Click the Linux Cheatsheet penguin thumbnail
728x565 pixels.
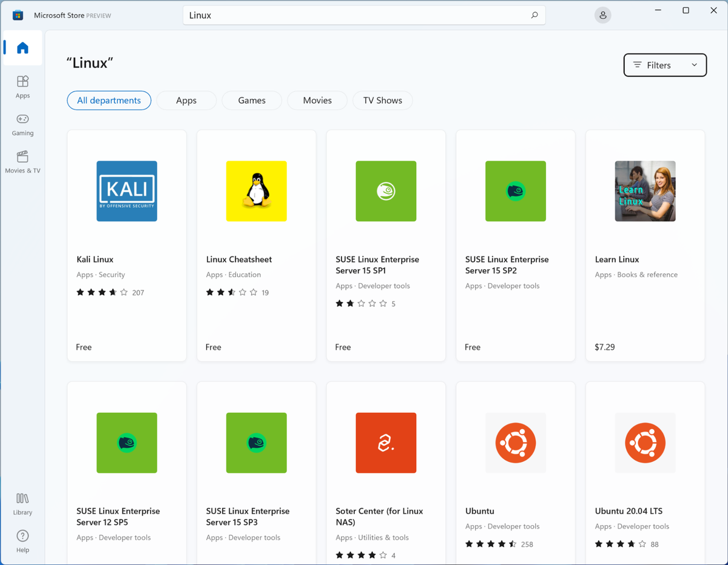coord(256,191)
